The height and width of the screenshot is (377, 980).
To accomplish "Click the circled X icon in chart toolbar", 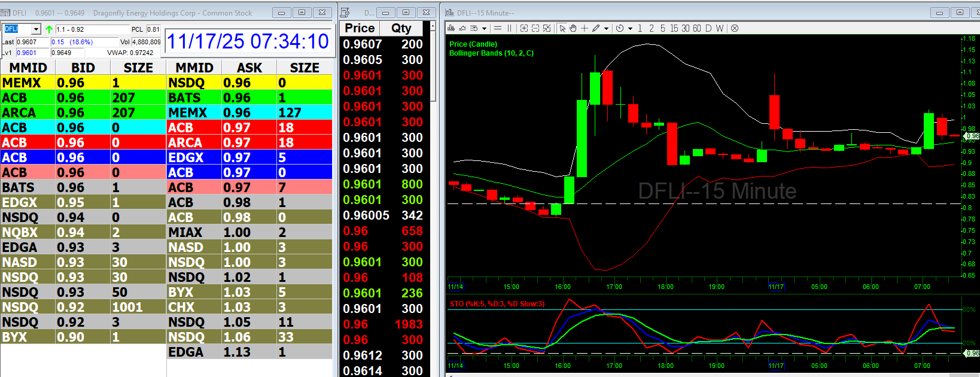I will pos(735,28).
